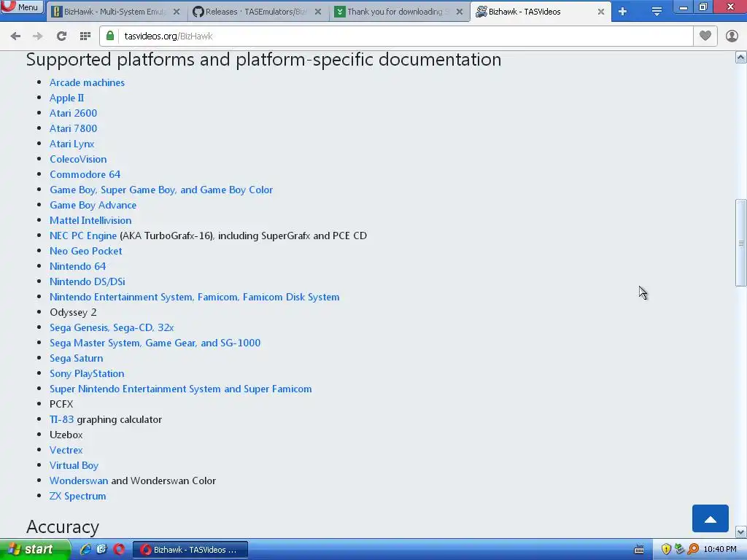Open Sega Genesis, Sega-CD, 32x link
747x560 pixels.
point(112,327)
